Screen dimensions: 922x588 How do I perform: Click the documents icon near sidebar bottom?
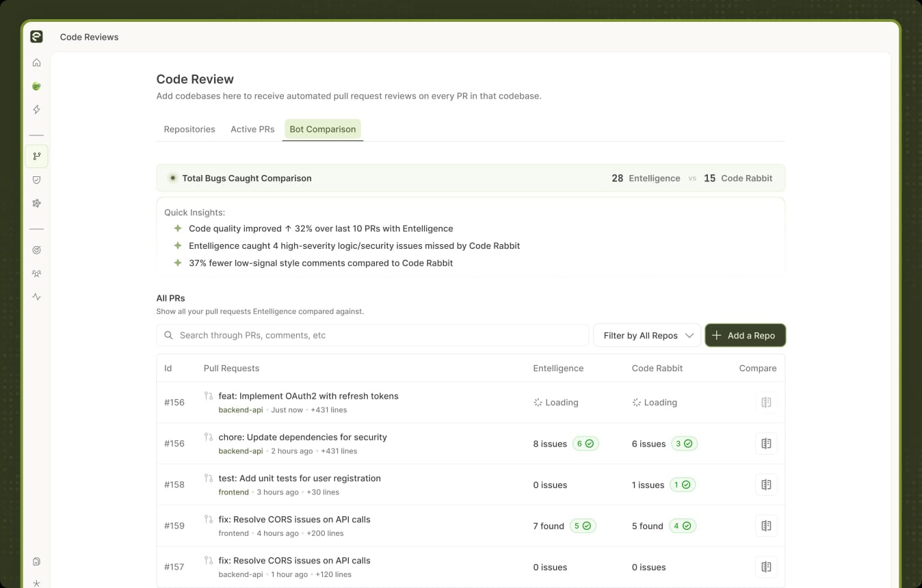37,561
